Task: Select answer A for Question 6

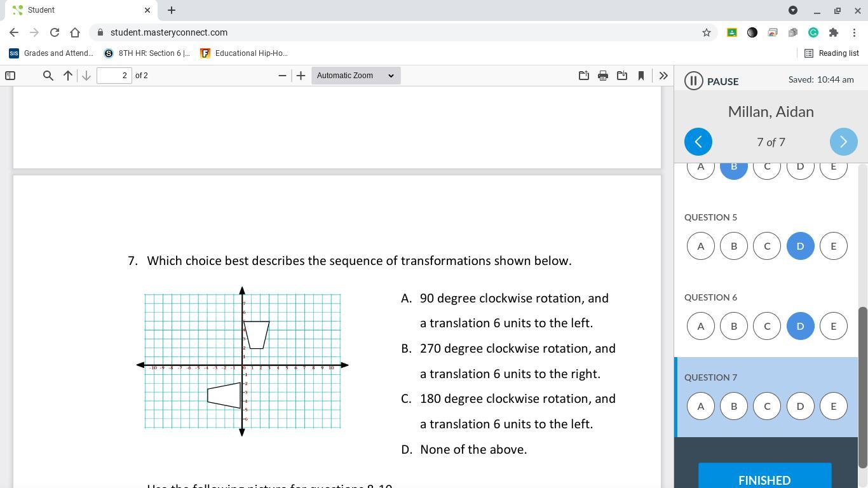Action: [x=701, y=326]
